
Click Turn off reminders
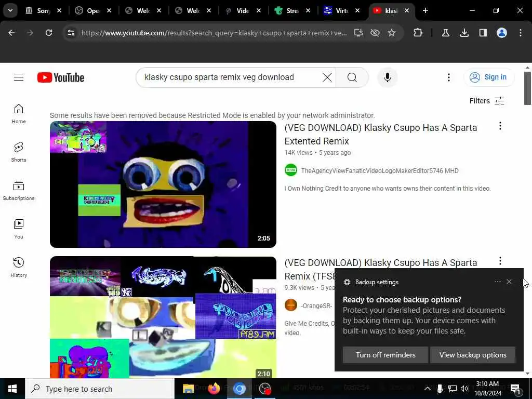click(385, 355)
